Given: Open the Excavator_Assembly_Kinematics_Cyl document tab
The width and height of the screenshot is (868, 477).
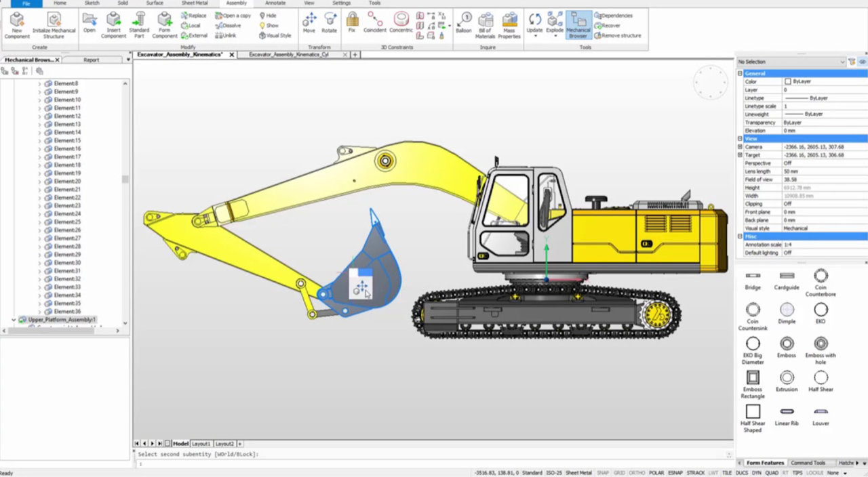Looking at the screenshot, I should coord(289,54).
